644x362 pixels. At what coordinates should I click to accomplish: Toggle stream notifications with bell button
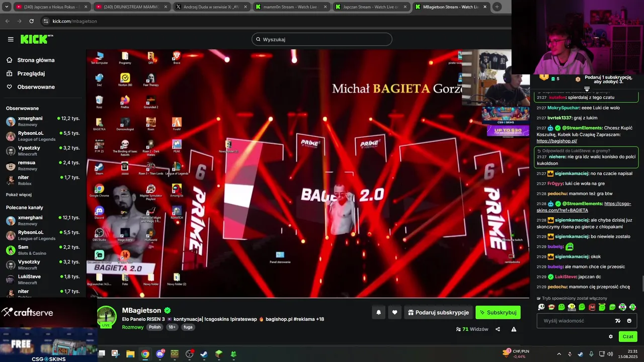[379, 312]
